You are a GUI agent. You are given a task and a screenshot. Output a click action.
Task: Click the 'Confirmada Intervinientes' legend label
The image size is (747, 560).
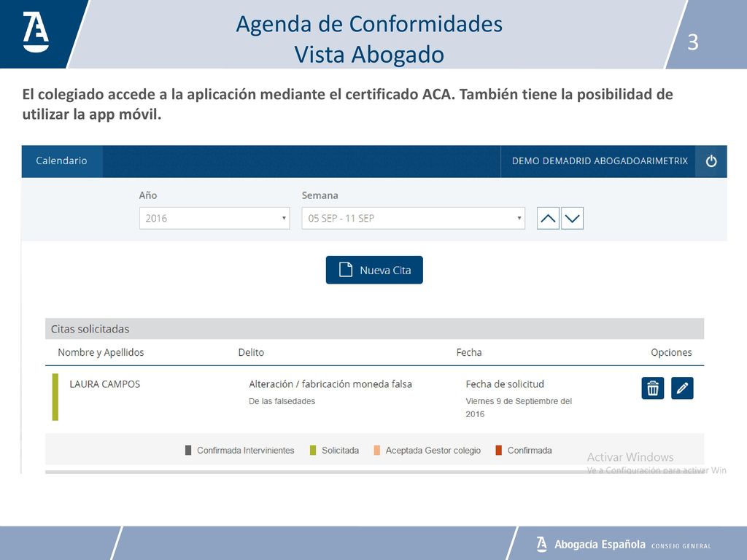pyautogui.click(x=246, y=451)
